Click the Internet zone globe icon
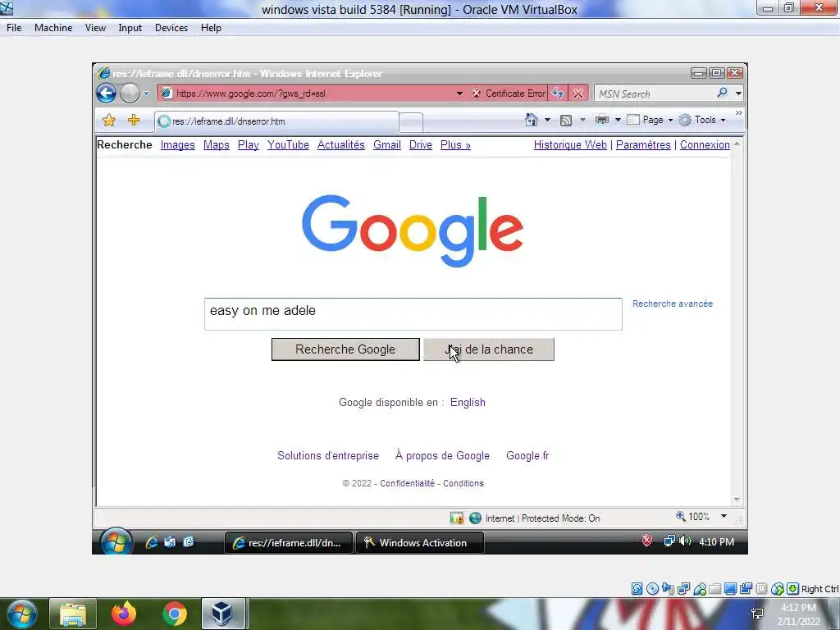 [475, 518]
